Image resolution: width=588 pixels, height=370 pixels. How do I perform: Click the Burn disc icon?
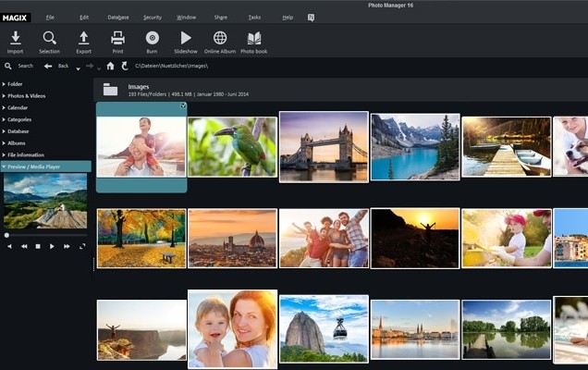pyautogui.click(x=152, y=39)
